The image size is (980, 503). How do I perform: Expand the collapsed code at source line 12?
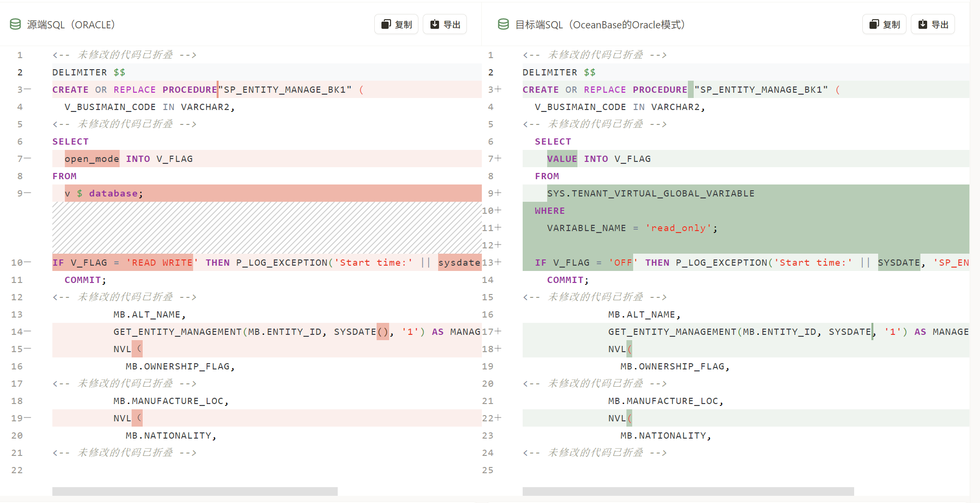pos(124,297)
